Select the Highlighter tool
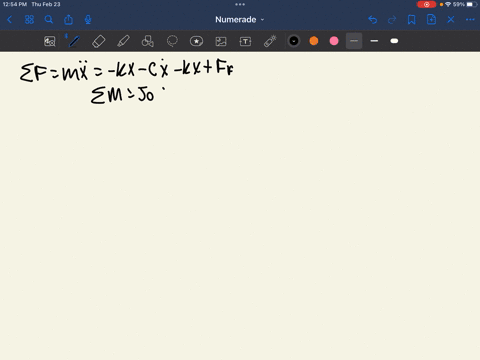 (x=123, y=41)
